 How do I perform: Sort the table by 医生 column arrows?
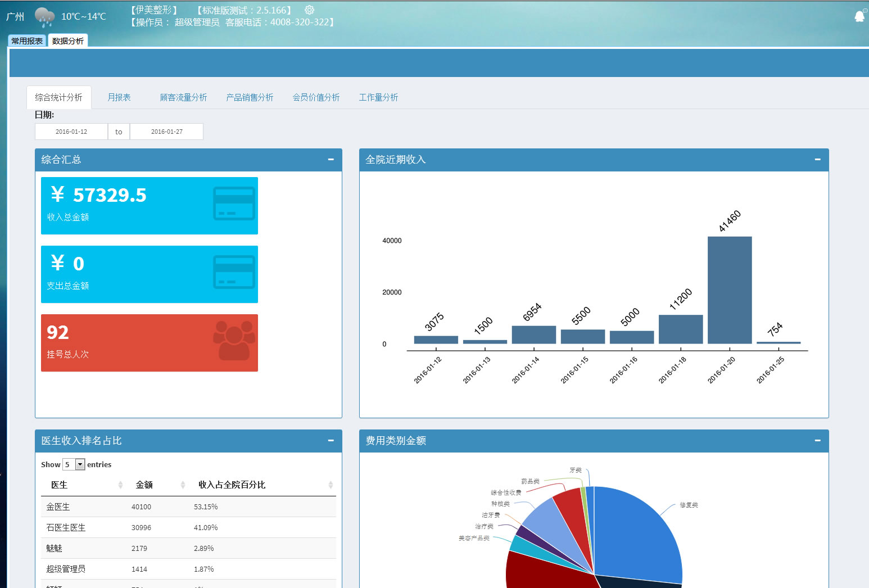pyautogui.click(x=120, y=485)
